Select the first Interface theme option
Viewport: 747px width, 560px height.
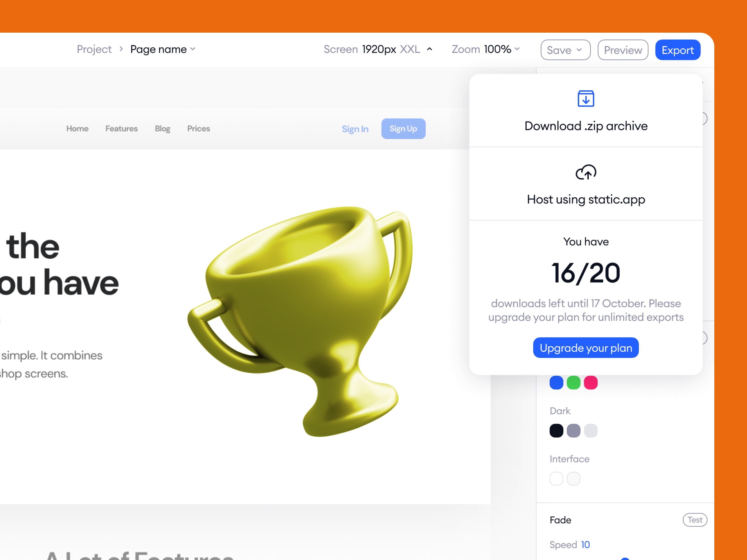pyautogui.click(x=556, y=478)
